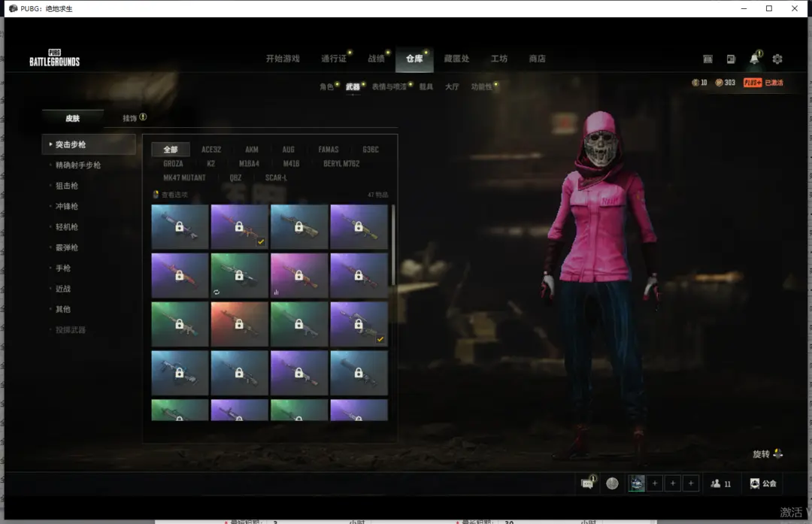This screenshot has width=812, height=524.
Task: Click the BP balance showing 303
Action: (725, 83)
